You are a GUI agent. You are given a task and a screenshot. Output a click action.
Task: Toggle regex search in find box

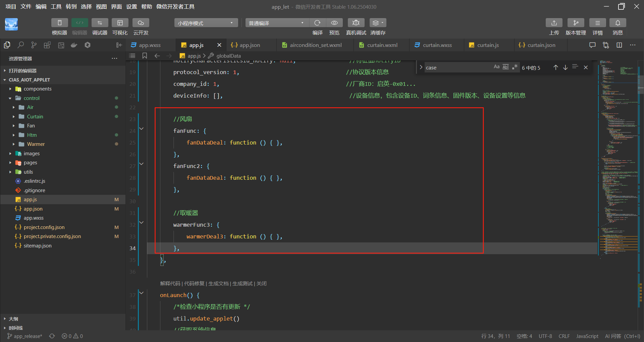pos(515,67)
